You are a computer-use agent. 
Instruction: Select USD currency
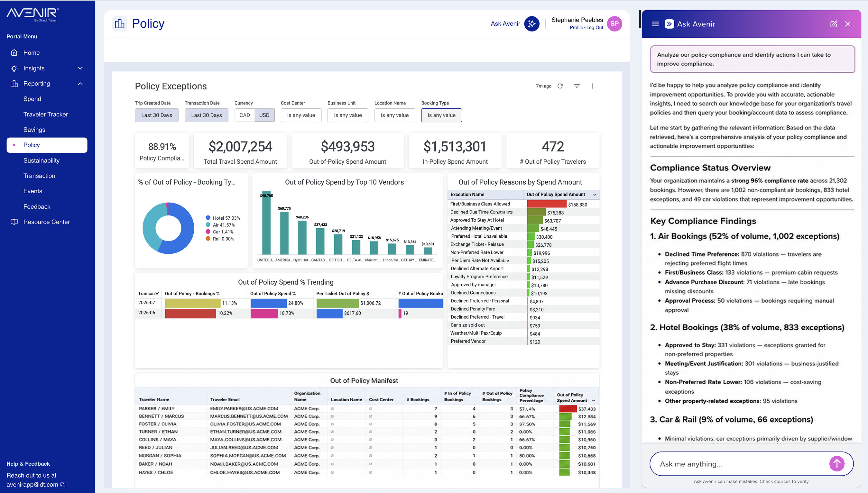[264, 115]
